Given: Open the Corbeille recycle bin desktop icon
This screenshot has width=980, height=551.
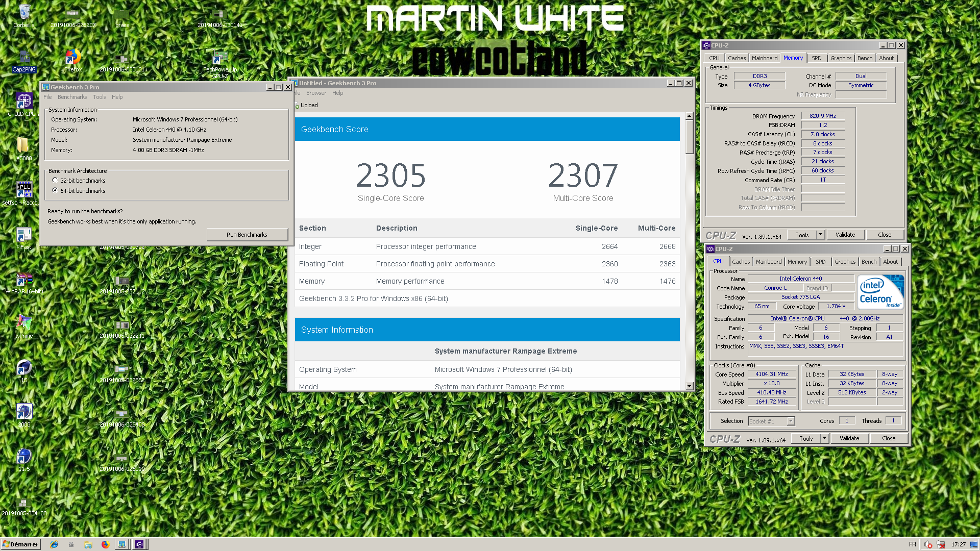Looking at the screenshot, I should tap(24, 15).
